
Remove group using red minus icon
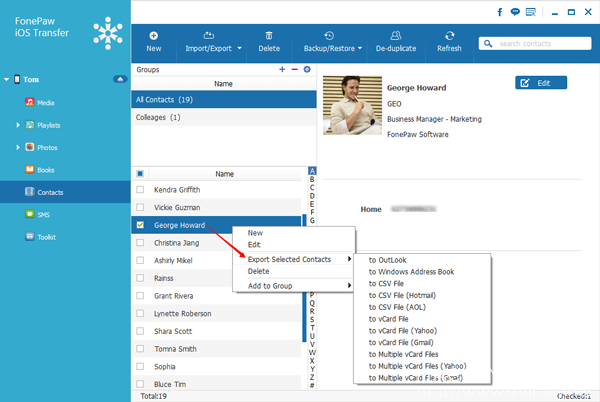point(295,69)
